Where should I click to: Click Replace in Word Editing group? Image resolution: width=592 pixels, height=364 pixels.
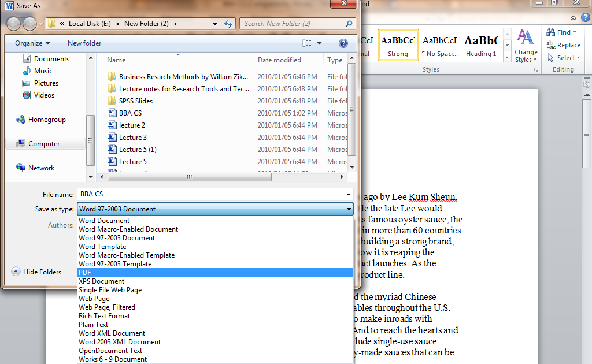click(x=563, y=45)
